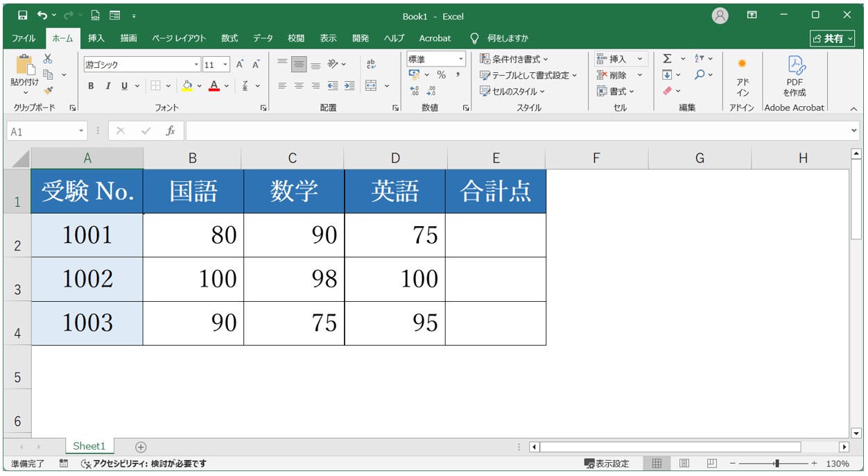This screenshot has width=868, height=476.
Task: Click the Merge and Center icon
Action: [371, 86]
